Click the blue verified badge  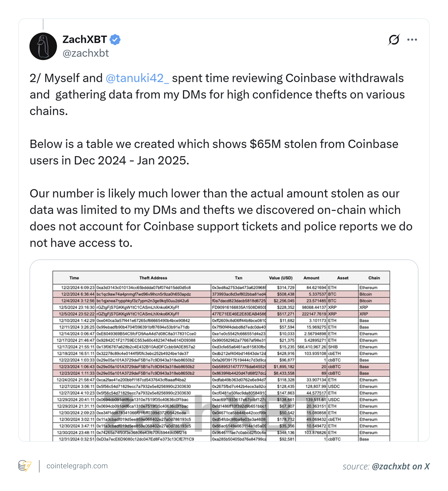pos(115,40)
